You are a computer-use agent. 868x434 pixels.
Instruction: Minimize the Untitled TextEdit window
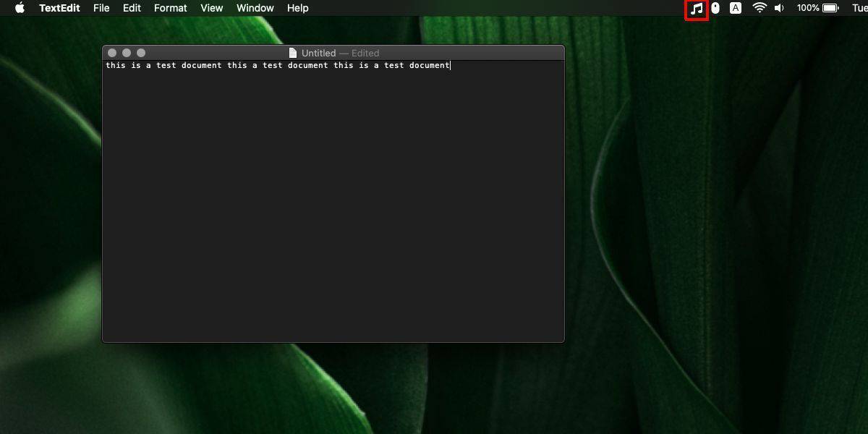pyautogui.click(x=127, y=53)
